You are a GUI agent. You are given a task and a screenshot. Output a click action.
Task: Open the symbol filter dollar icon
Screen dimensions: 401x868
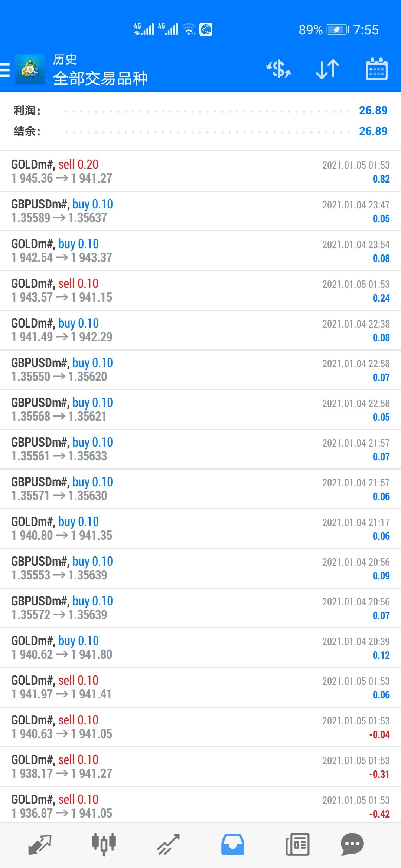click(278, 69)
